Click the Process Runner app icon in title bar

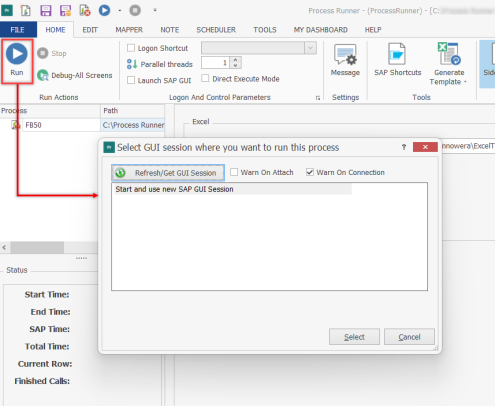7,10
